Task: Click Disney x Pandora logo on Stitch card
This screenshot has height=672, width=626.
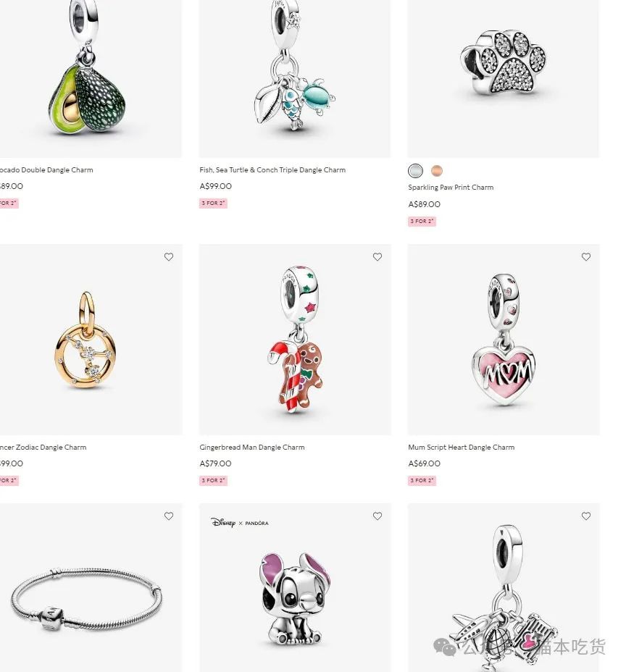Action: (x=240, y=522)
